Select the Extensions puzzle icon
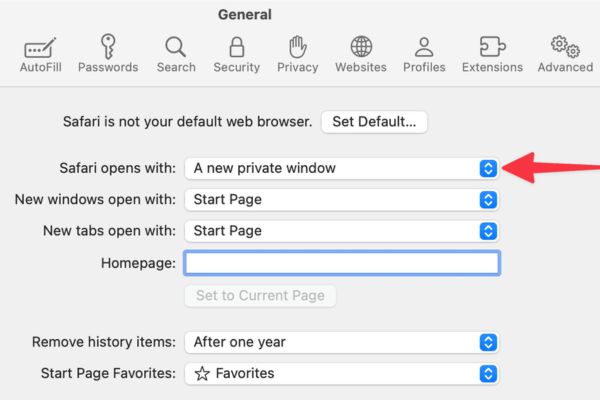Image resolution: width=600 pixels, height=400 pixels. (x=492, y=46)
